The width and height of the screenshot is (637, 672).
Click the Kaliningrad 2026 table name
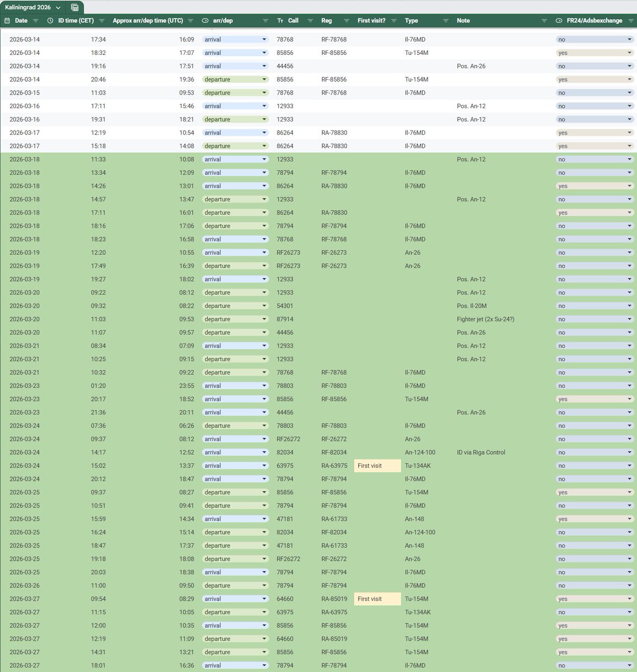pos(28,8)
